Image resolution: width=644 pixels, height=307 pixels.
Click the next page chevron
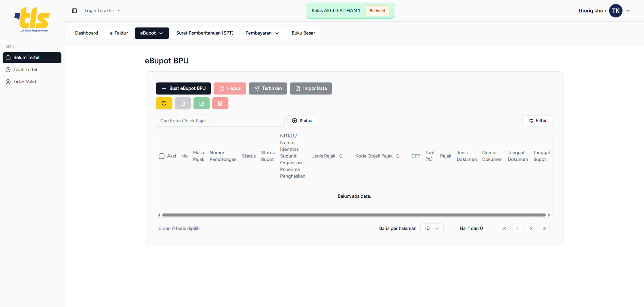530,229
